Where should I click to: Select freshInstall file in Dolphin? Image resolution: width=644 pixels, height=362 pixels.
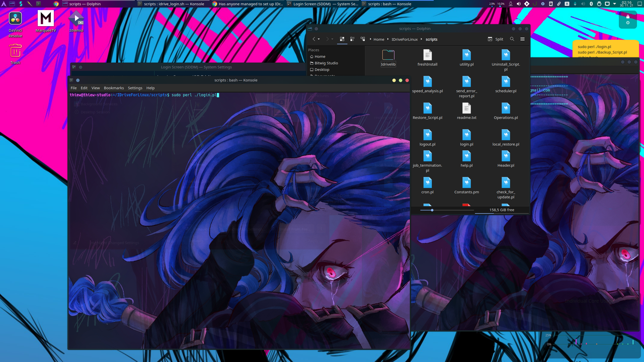427,58
